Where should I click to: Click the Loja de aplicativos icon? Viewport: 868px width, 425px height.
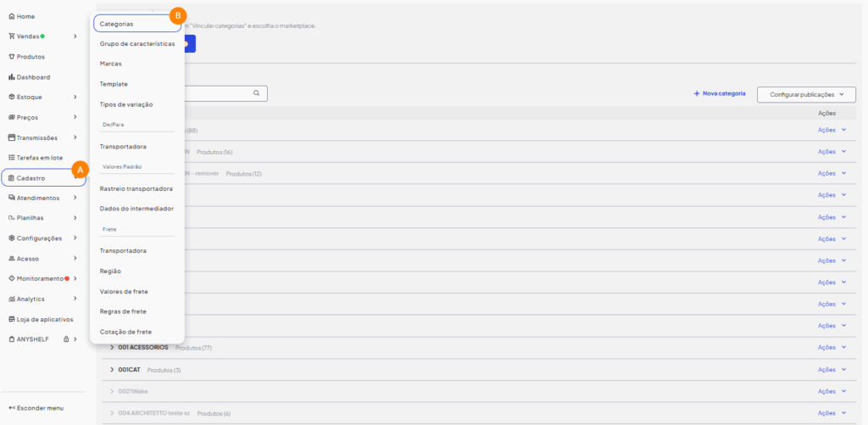11,320
